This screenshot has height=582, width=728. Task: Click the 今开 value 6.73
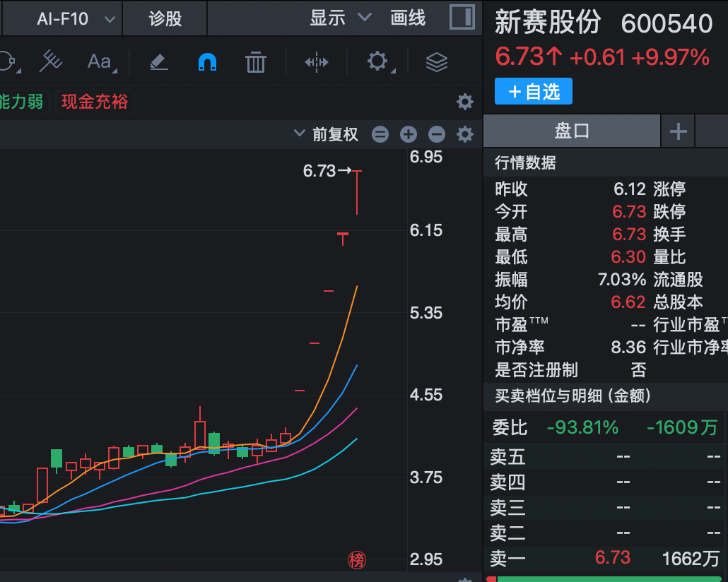coord(629,212)
